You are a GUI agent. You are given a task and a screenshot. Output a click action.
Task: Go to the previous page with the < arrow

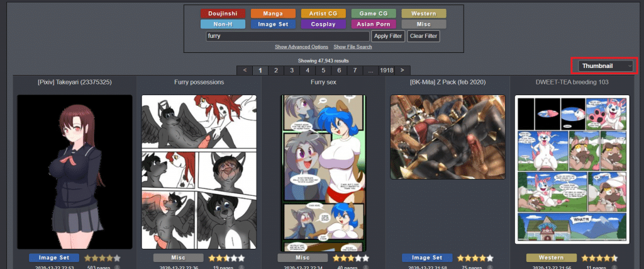pos(245,71)
